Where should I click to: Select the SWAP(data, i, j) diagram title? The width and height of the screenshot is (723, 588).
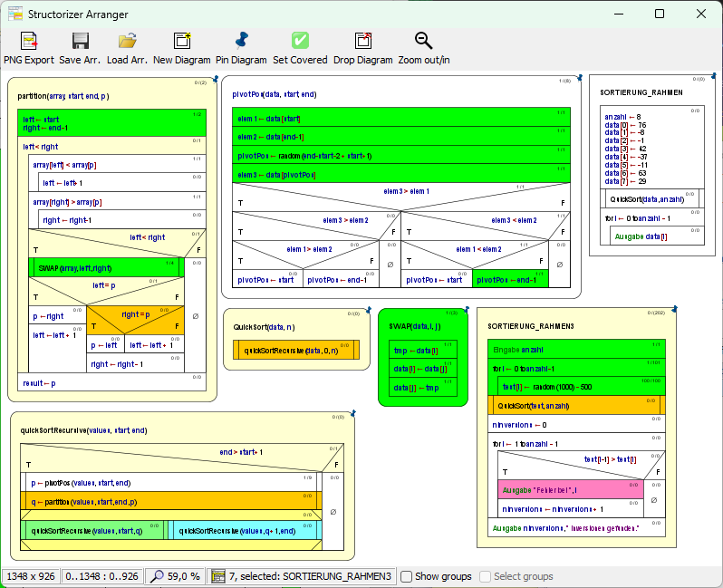[x=415, y=326]
